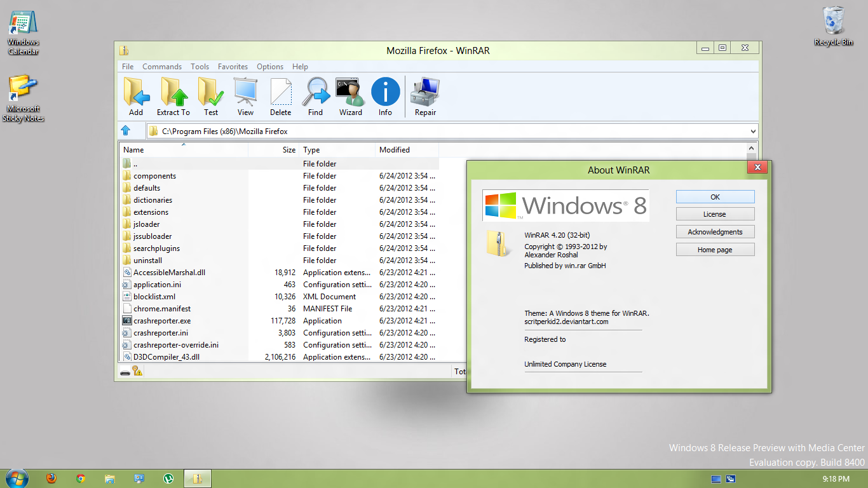Click the Add to archive tool
This screenshot has width=868, height=488.
135,95
